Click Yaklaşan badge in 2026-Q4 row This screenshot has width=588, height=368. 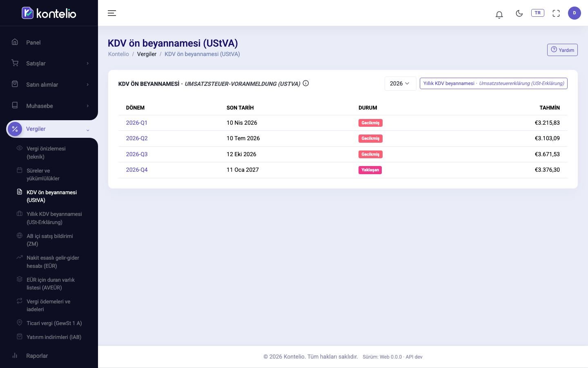coord(370,170)
